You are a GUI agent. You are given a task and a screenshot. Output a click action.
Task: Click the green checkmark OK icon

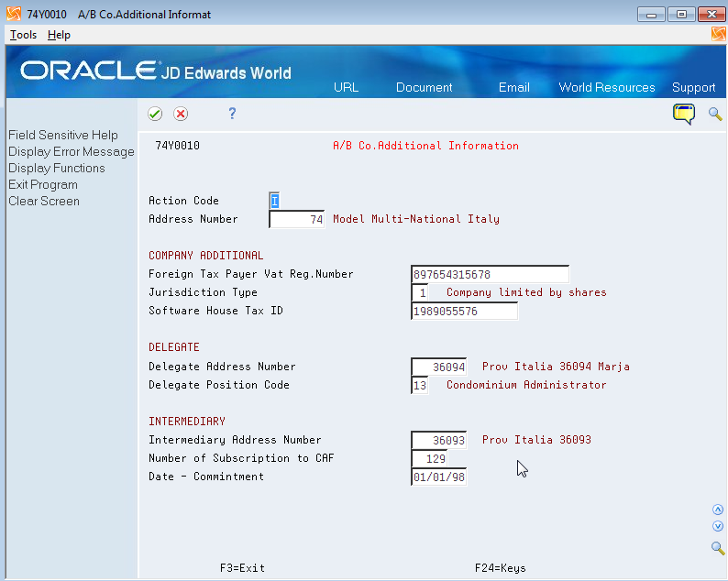pyautogui.click(x=155, y=114)
